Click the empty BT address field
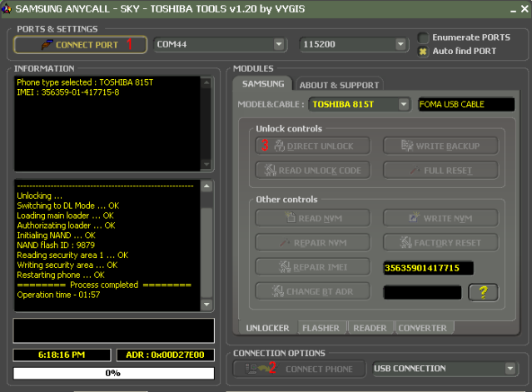Screen dimensions: 532x392 pos(422,292)
